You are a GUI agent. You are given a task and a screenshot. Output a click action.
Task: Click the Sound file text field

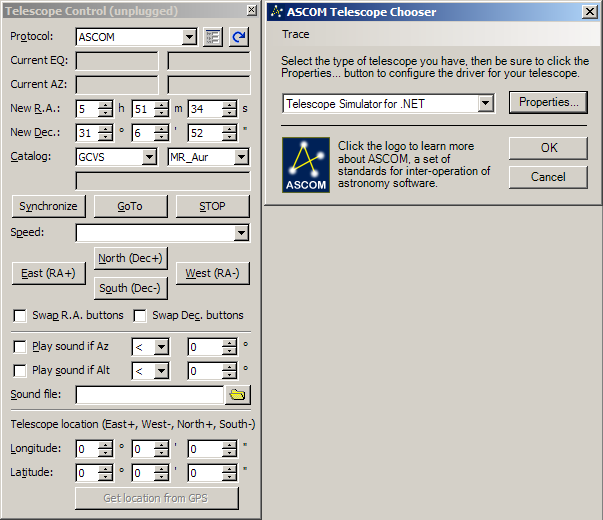150,395
